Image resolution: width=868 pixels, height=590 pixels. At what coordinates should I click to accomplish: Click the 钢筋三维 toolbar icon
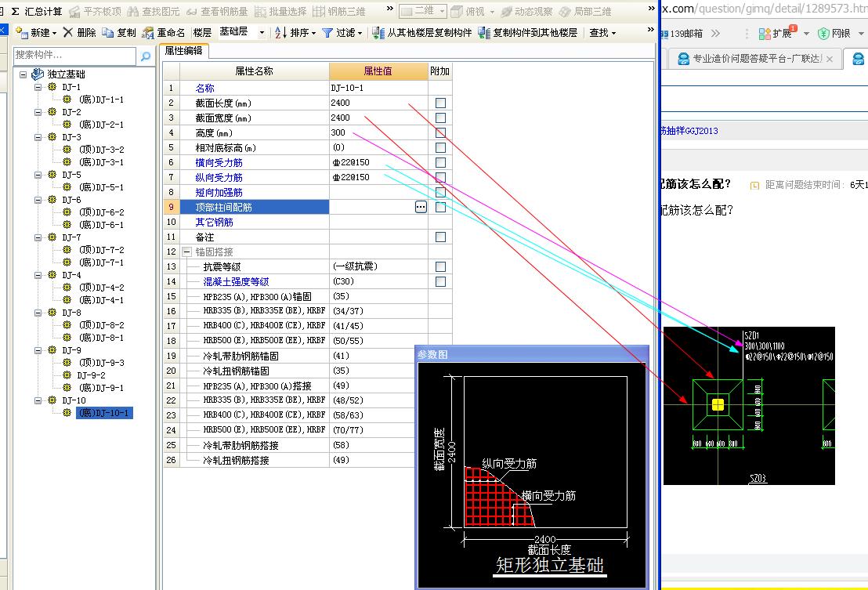319,11
